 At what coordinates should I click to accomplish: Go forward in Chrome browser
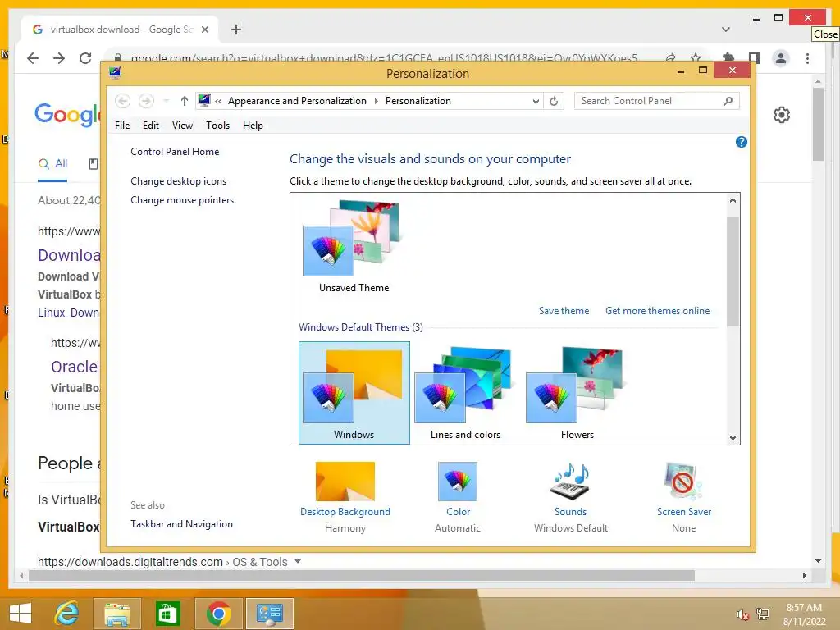59,58
